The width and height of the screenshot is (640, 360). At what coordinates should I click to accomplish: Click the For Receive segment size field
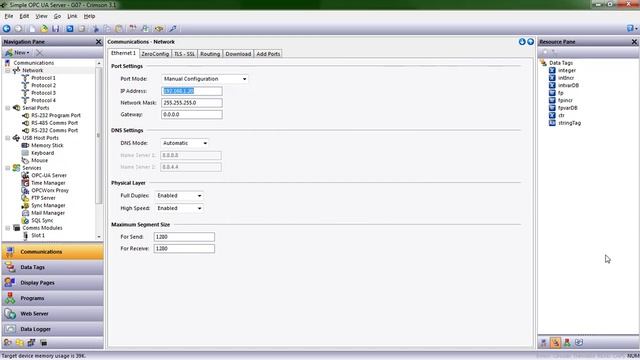click(184, 249)
